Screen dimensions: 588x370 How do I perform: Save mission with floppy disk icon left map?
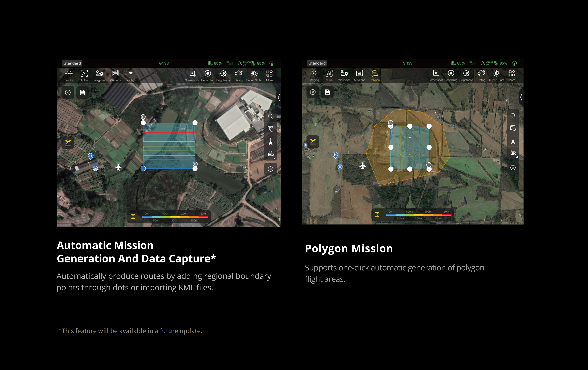pos(82,92)
